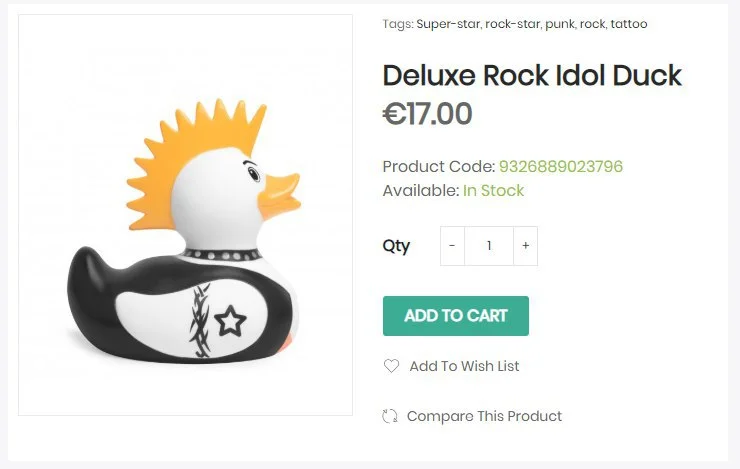
Task: Click the punk tag
Action: [x=559, y=24]
